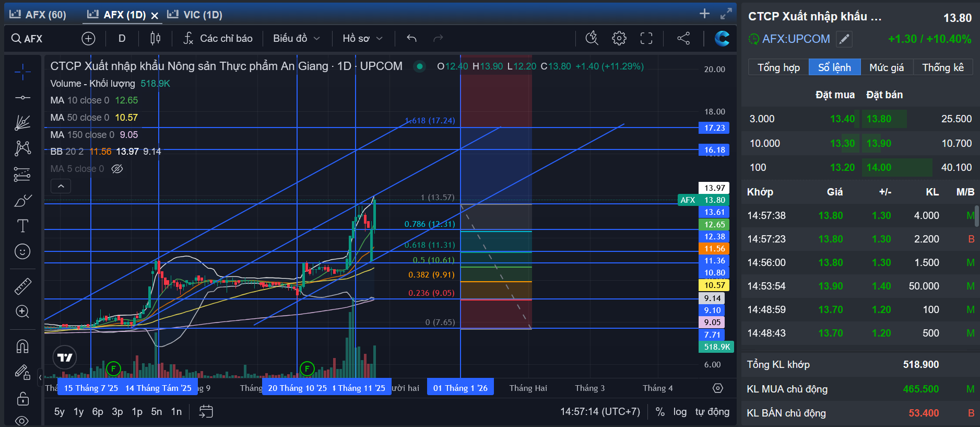980x427 pixels.
Task: Click the first earnings F marker
Action: tap(113, 369)
